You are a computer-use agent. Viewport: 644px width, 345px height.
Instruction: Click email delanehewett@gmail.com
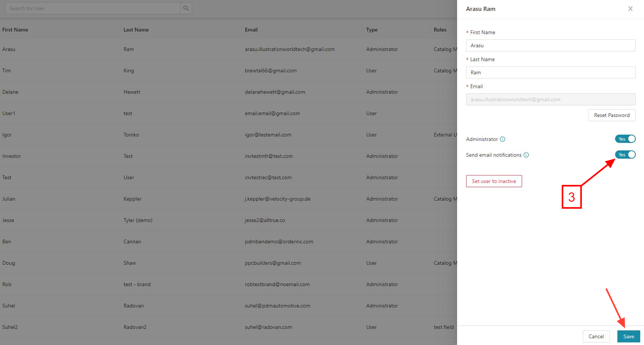[x=275, y=92]
